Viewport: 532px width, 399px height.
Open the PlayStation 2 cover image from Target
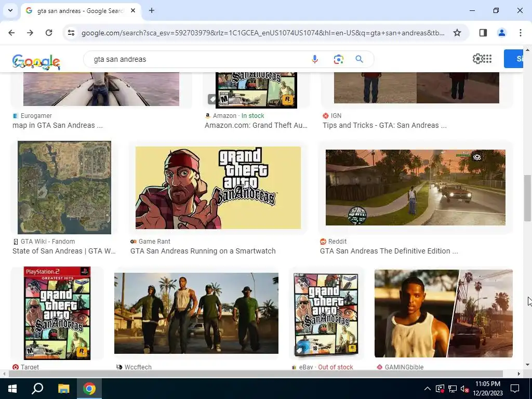click(x=57, y=313)
